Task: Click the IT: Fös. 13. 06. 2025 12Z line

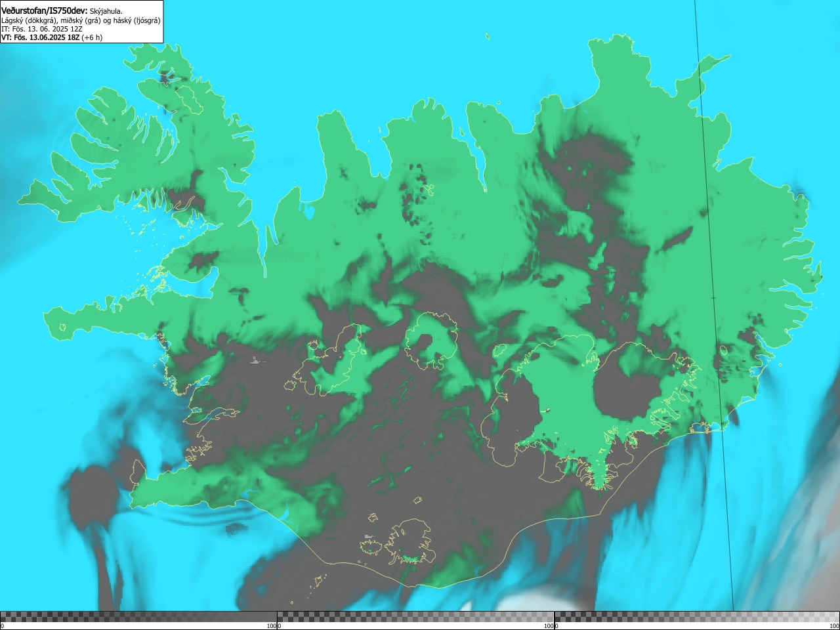Action: point(42,29)
